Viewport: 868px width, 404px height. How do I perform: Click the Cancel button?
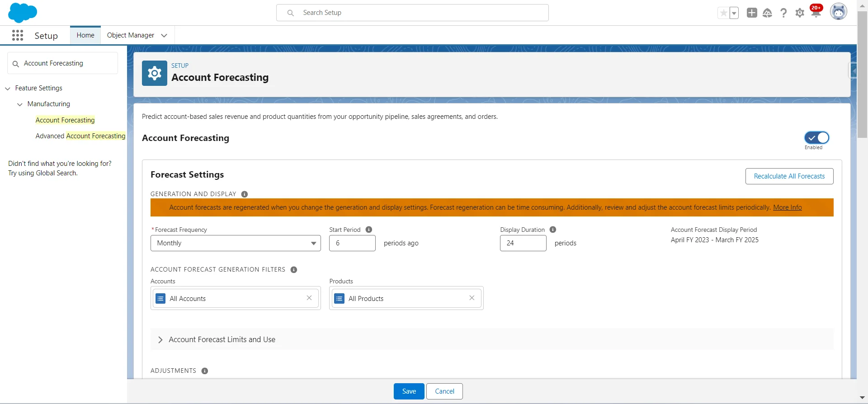point(444,391)
